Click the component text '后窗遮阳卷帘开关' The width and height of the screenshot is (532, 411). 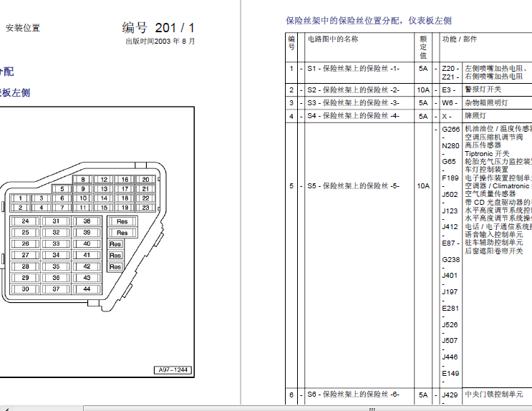[493, 251]
